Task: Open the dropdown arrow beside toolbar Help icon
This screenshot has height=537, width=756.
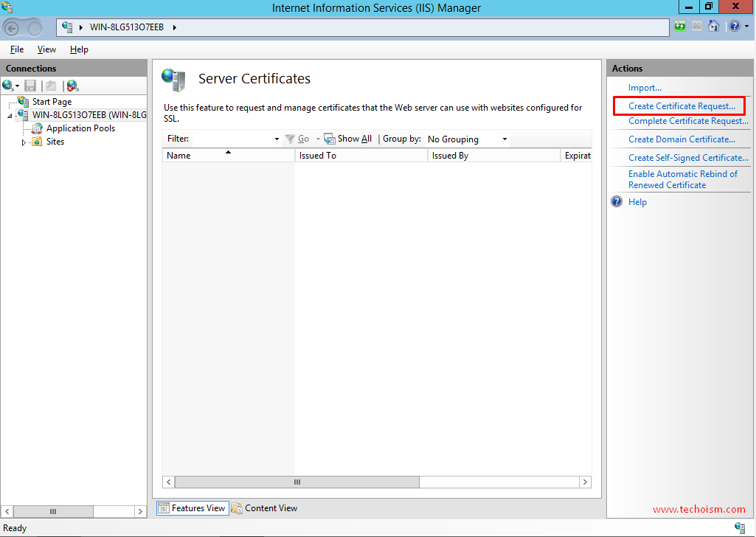Action: click(747, 27)
